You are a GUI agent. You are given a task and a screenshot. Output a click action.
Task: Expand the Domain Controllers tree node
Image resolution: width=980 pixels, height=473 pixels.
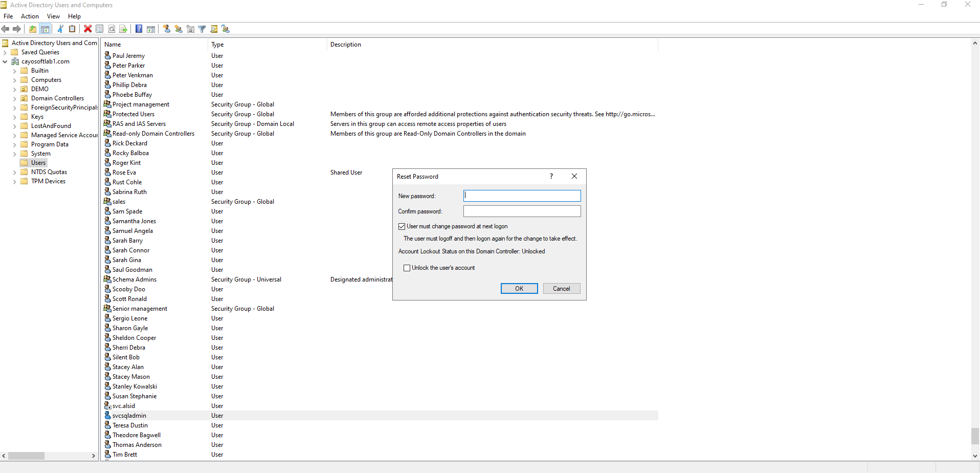(14, 98)
